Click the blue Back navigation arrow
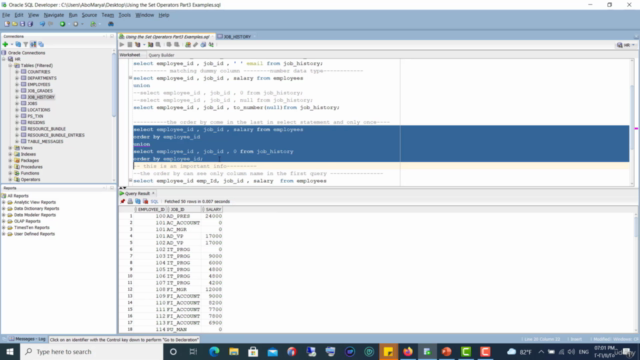The image size is (640, 360). tap(42, 24)
